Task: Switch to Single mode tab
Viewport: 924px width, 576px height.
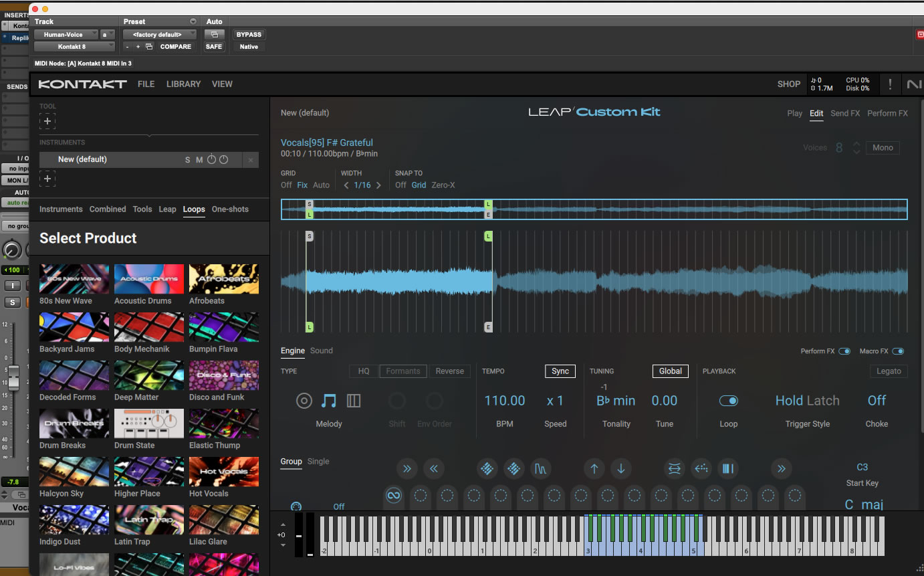Action: [318, 462]
